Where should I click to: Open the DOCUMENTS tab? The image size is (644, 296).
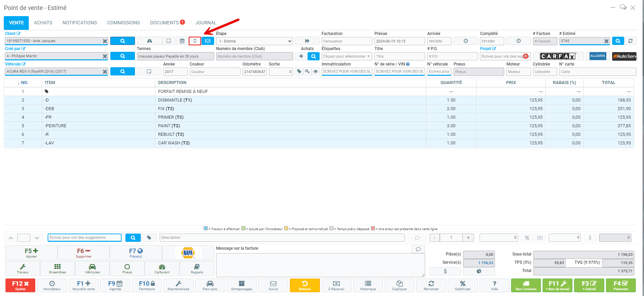[x=164, y=23]
